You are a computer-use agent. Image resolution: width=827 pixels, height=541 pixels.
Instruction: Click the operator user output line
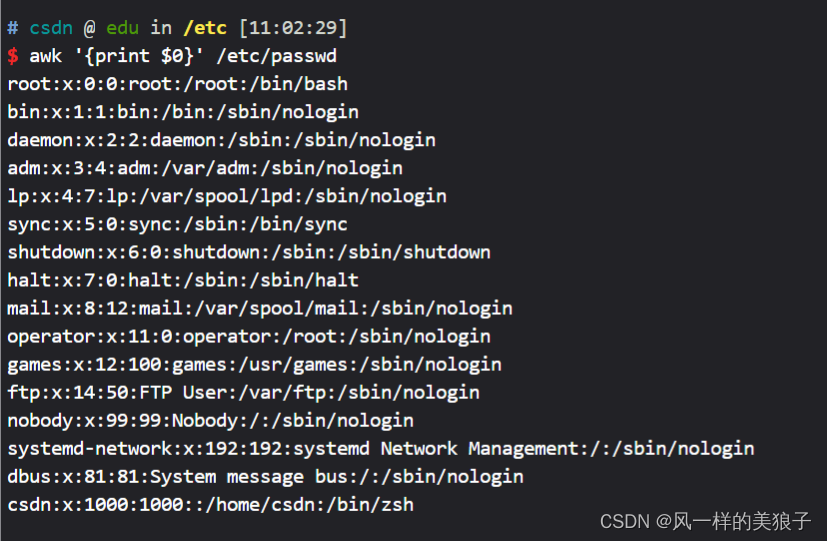tap(249, 336)
